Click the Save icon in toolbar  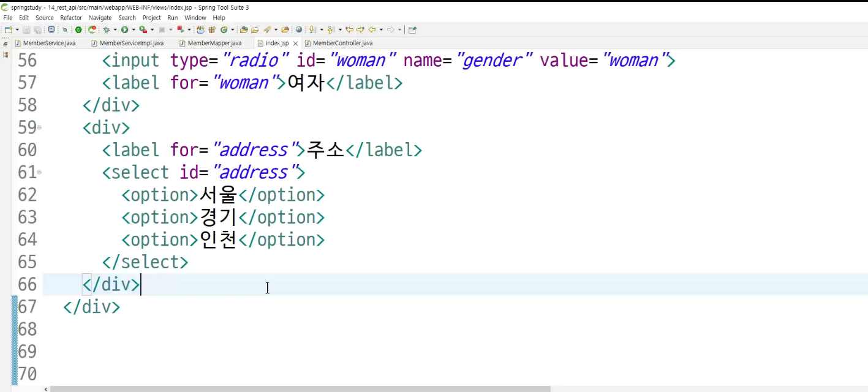[x=26, y=29]
